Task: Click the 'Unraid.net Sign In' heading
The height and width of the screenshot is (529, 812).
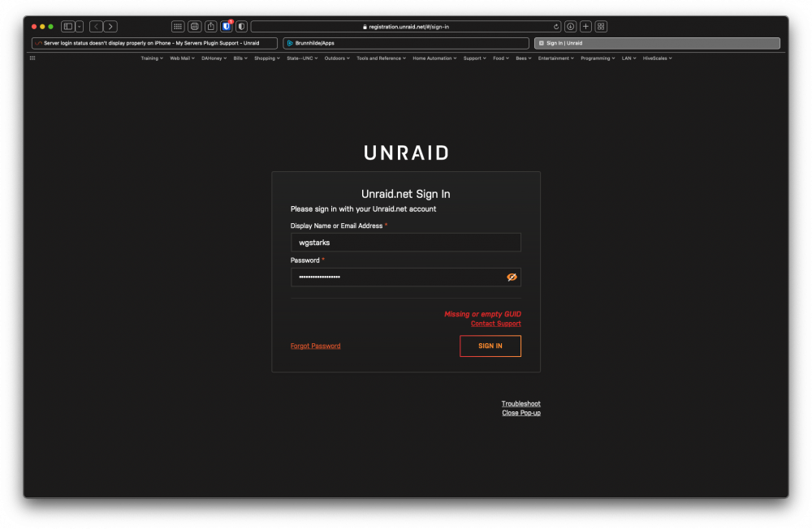Action: (x=405, y=194)
